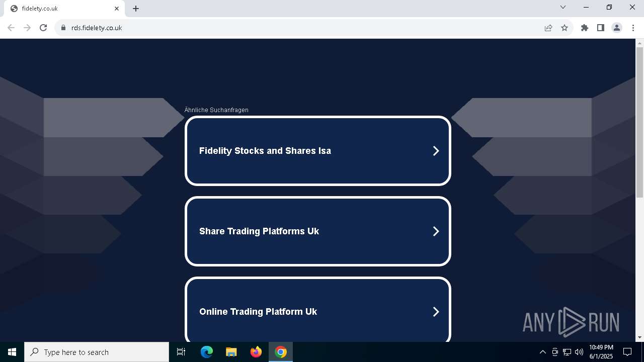Click the Ähnliche Suchanfragen label
Viewport: 644px width, 362px height.
(216, 110)
